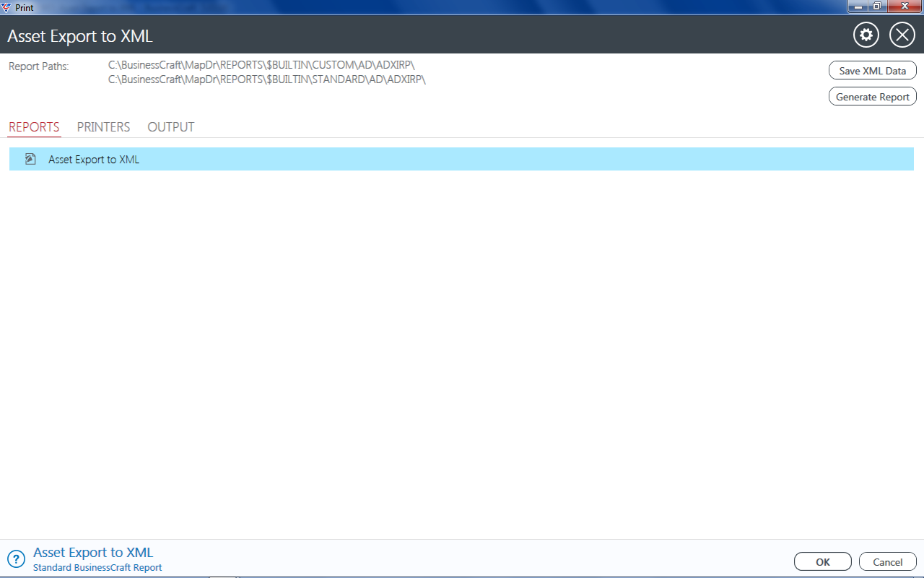924x578 pixels.
Task: Select the Asset Export to XML report row
Action: (x=461, y=159)
